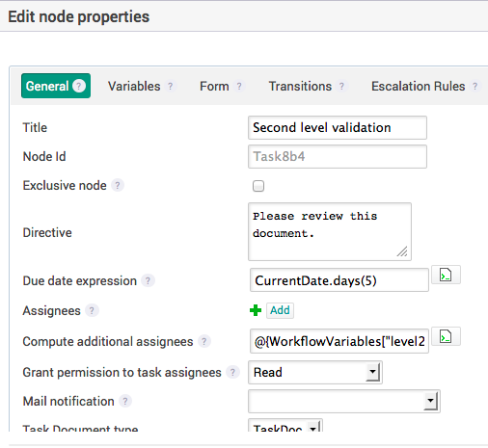Screen dimensions: 488x448
Task: Open the TaskDoc document type dropdown
Action: click(x=285, y=426)
